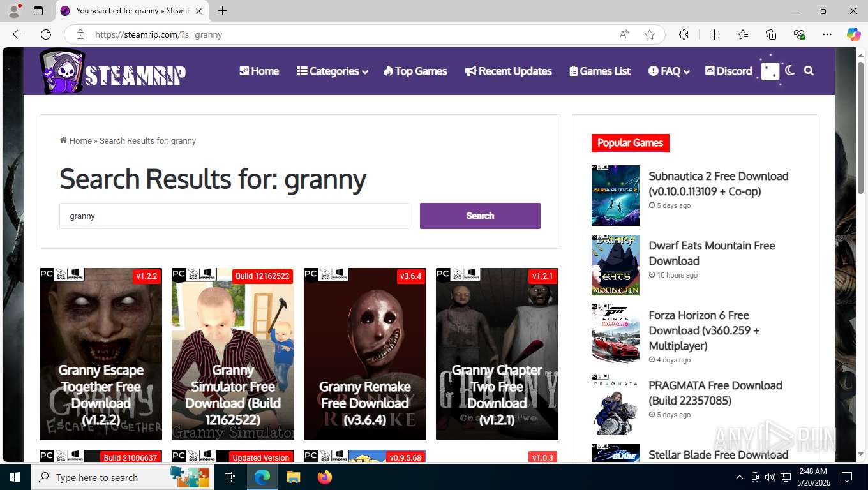This screenshot has width=868, height=490.
Task: Expand the FAQ dropdown menu
Action: click(x=669, y=71)
